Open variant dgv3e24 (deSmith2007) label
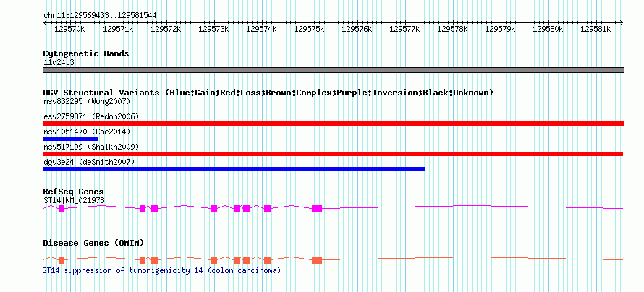The height and width of the screenshot is (292, 644). pyautogui.click(x=89, y=162)
